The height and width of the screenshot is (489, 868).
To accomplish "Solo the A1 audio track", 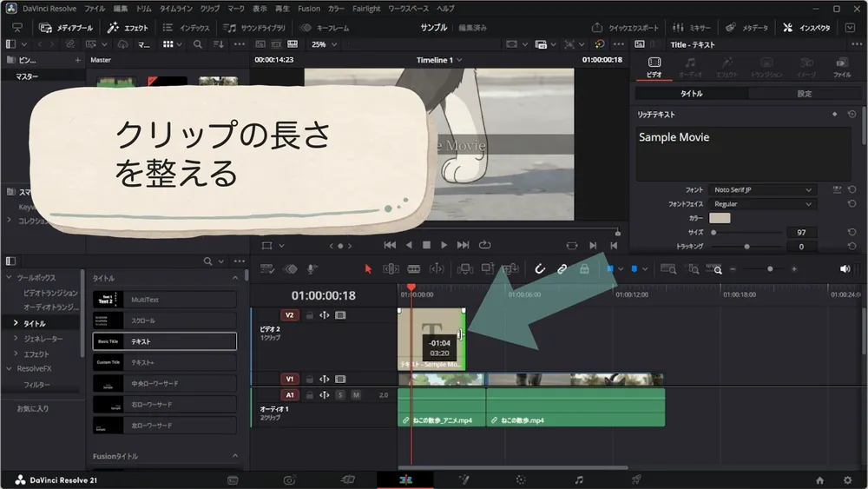I will tap(340, 395).
